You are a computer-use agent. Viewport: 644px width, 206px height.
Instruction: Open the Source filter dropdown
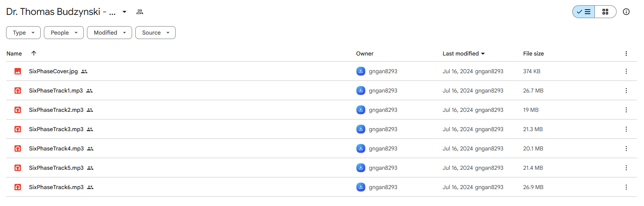(x=155, y=33)
